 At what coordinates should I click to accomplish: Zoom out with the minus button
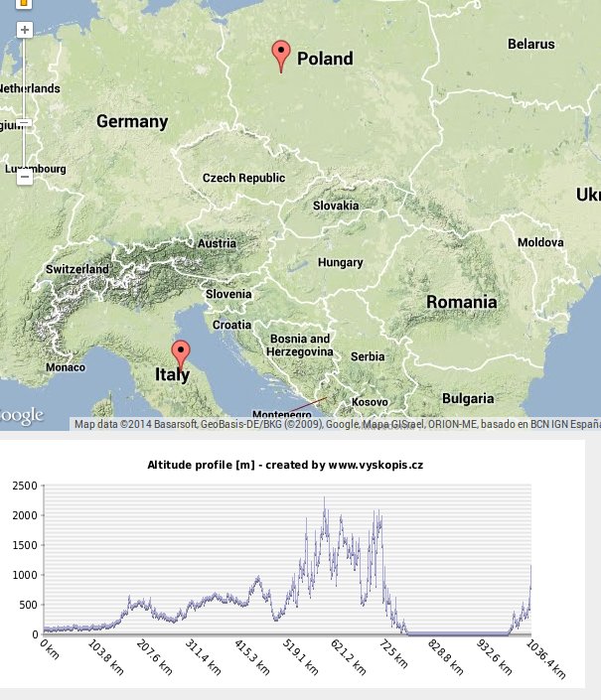pyautogui.click(x=25, y=179)
